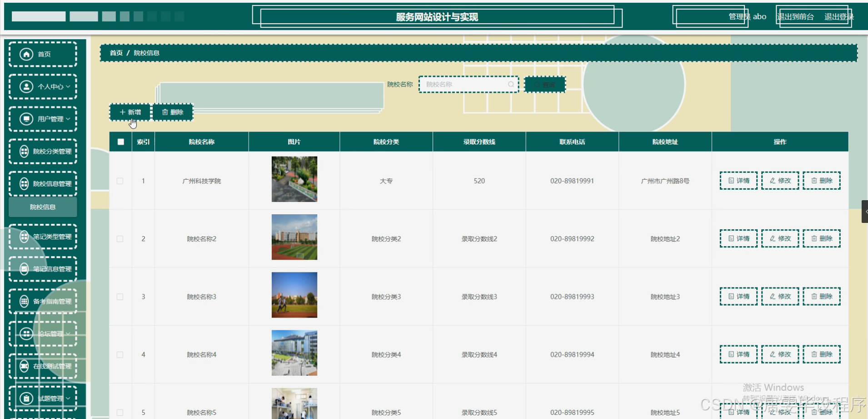The width and height of the screenshot is (868, 419).
Task: Click the 院校名称 search input field
Action: tap(469, 84)
